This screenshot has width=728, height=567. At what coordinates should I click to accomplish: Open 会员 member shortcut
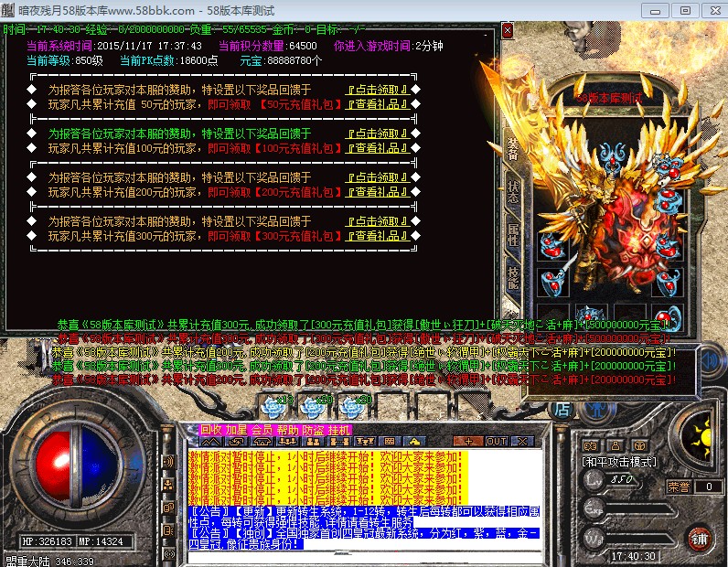pyautogui.click(x=262, y=430)
